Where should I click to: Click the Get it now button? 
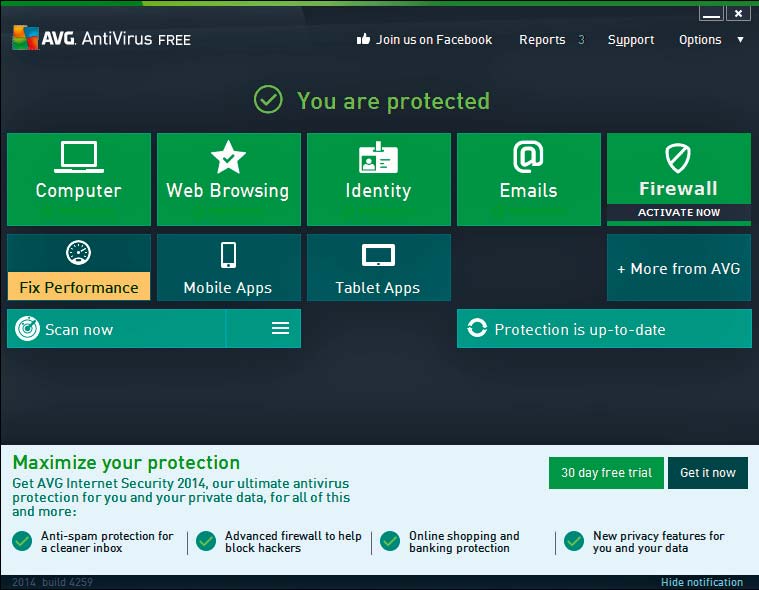pyautogui.click(x=708, y=473)
